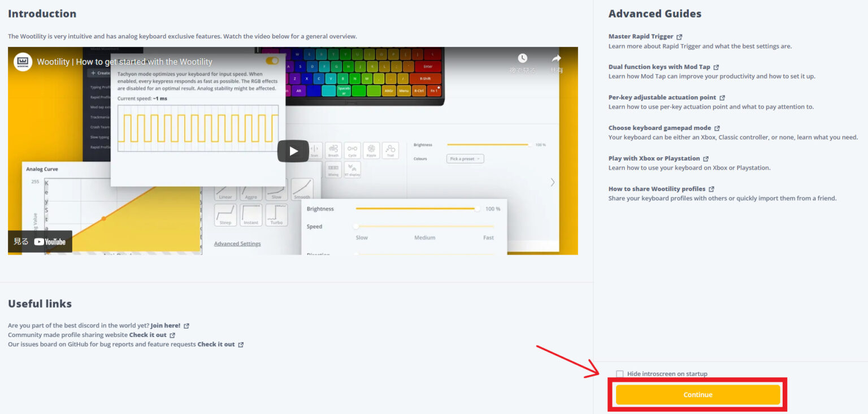Image resolution: width=868 pixels, height=414 pixels.
Task: Click the yellow Continue button
Action: [698, 395]
